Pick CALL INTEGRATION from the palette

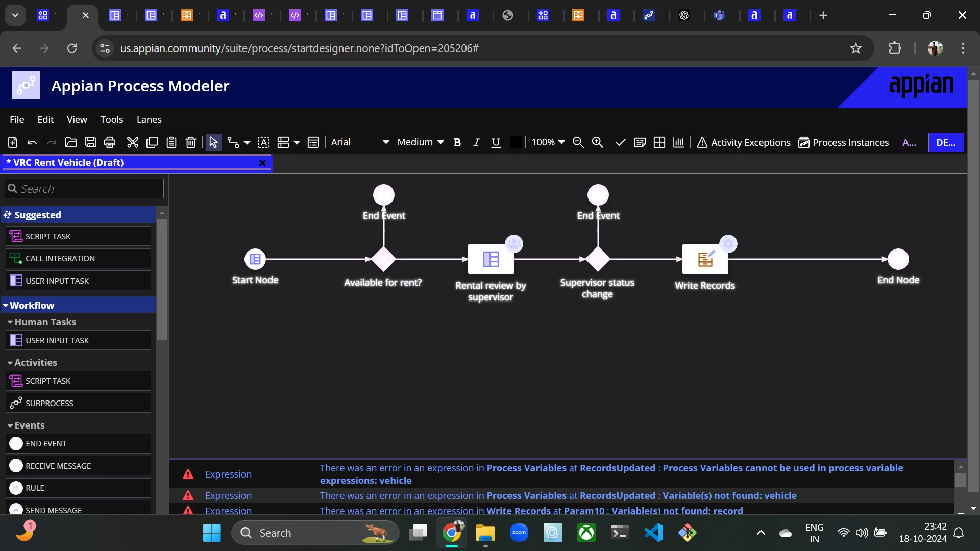pyautogui.click(x=79, y=258)
